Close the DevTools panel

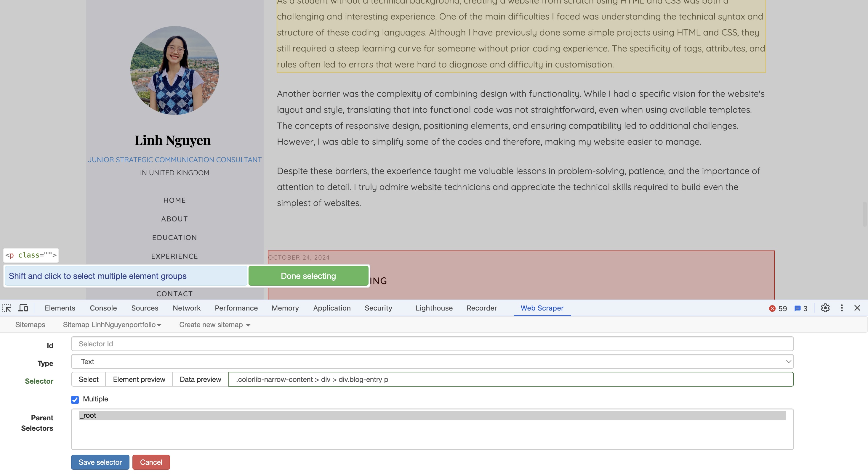pos(857,308)
